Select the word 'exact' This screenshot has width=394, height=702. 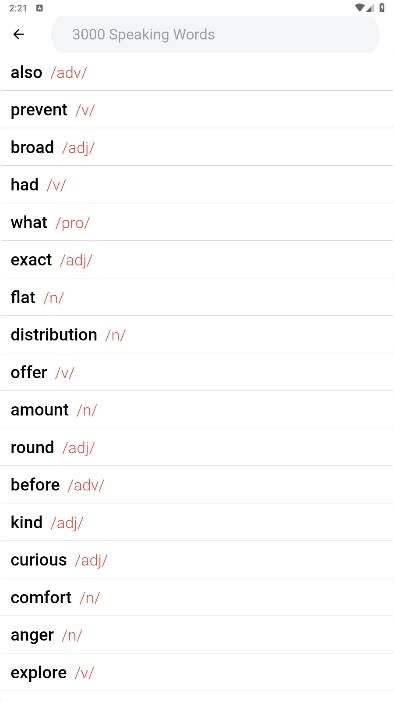(197, 260)
